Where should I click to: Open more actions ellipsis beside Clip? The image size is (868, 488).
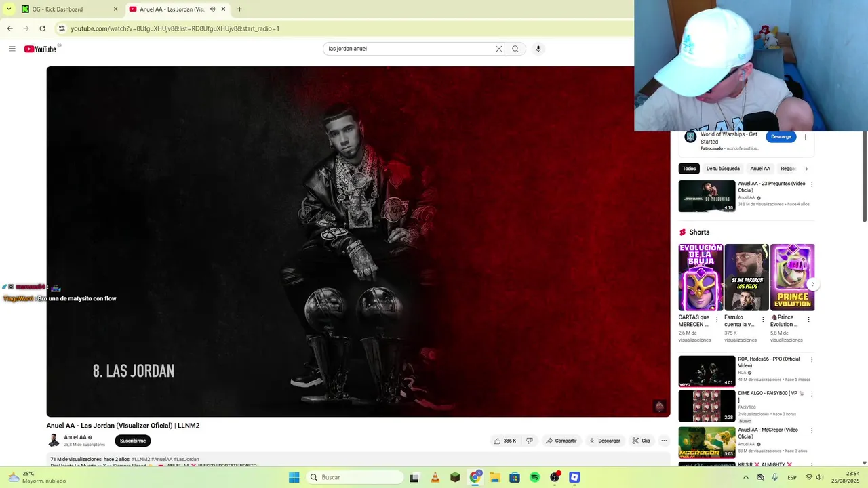pyautogui.click(x=664, y=441)
